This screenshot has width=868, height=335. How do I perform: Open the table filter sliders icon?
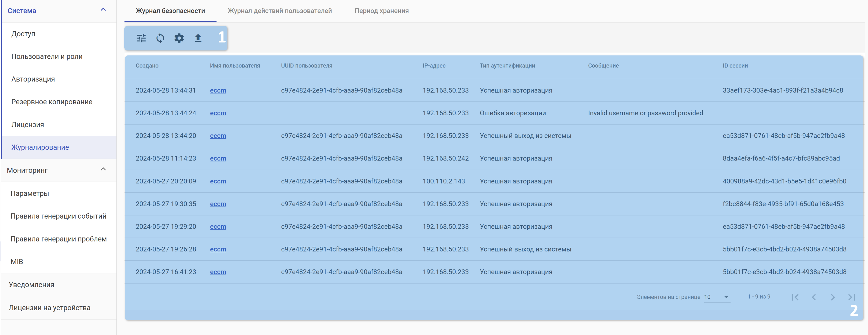pos(141,38)
